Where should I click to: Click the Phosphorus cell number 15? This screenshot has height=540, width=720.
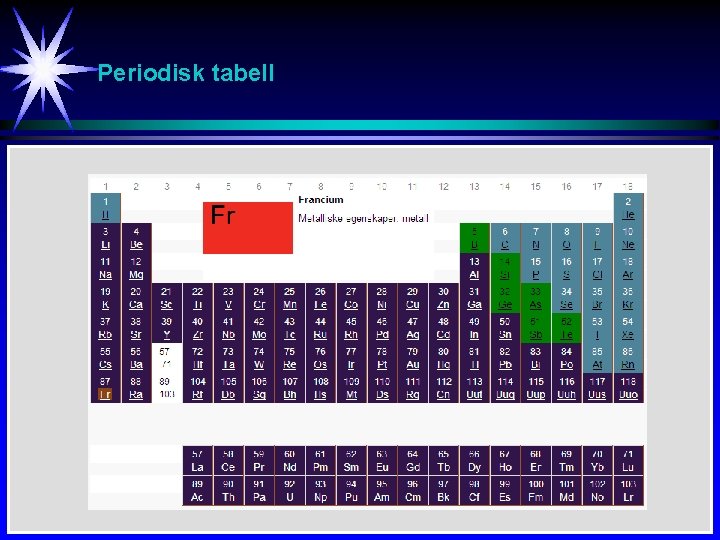tap(536, 268)
